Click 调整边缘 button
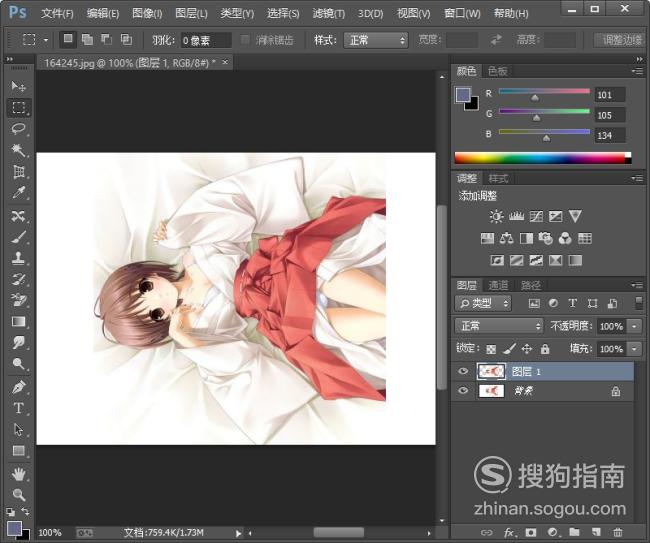The height and width of the screenshot is (543, 650). point(619,40)
